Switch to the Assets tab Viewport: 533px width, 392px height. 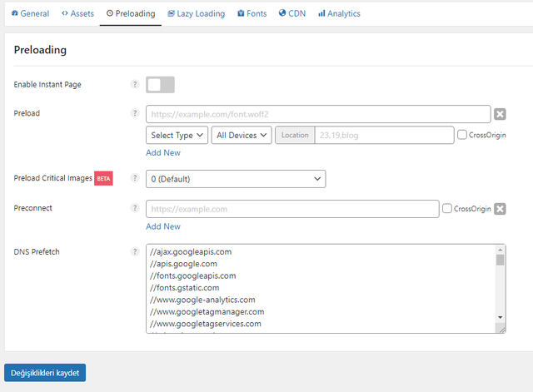click(77, 13)
